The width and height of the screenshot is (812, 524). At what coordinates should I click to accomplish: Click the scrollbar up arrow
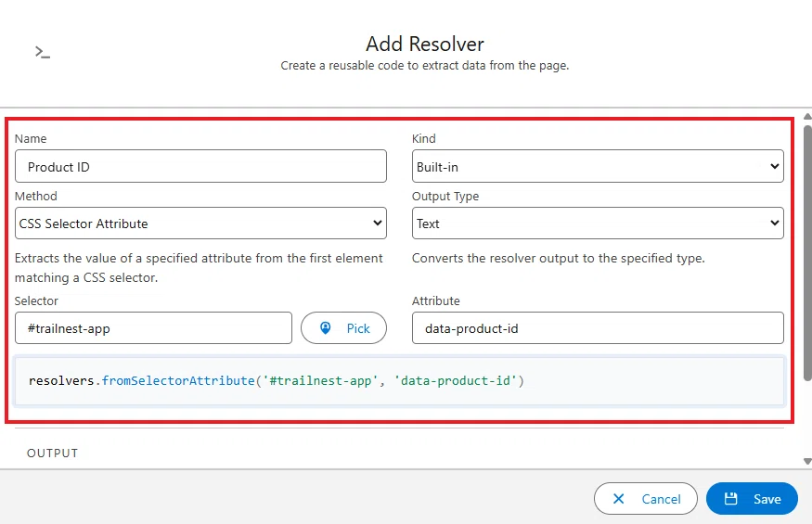point(807,117)
